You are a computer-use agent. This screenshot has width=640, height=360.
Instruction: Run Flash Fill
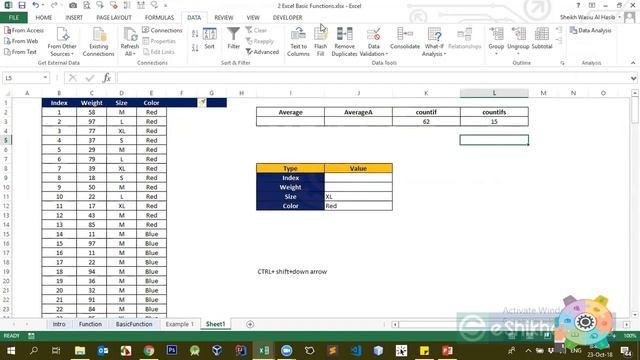[x=320, y=41]
